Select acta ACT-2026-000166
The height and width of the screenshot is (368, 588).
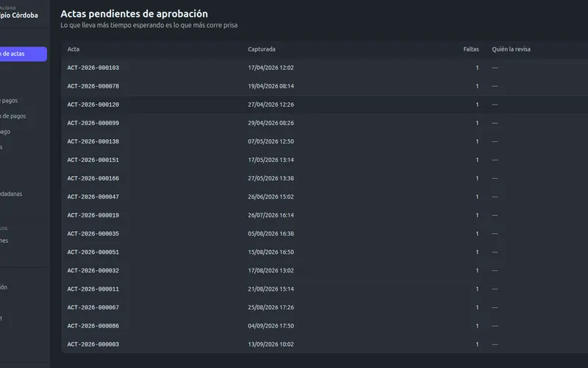click(93, 178)
